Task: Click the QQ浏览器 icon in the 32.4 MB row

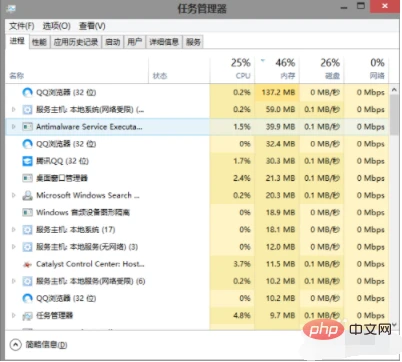Action: (x=27, y=144)
